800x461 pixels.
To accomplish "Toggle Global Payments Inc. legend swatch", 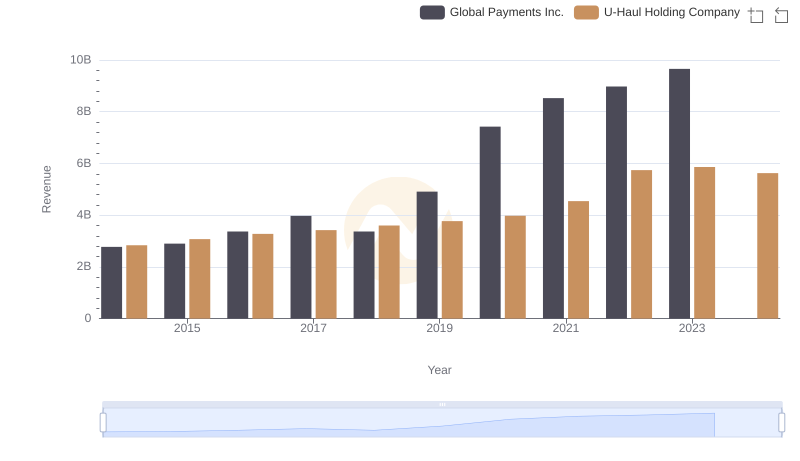I will tap(432, 12).
